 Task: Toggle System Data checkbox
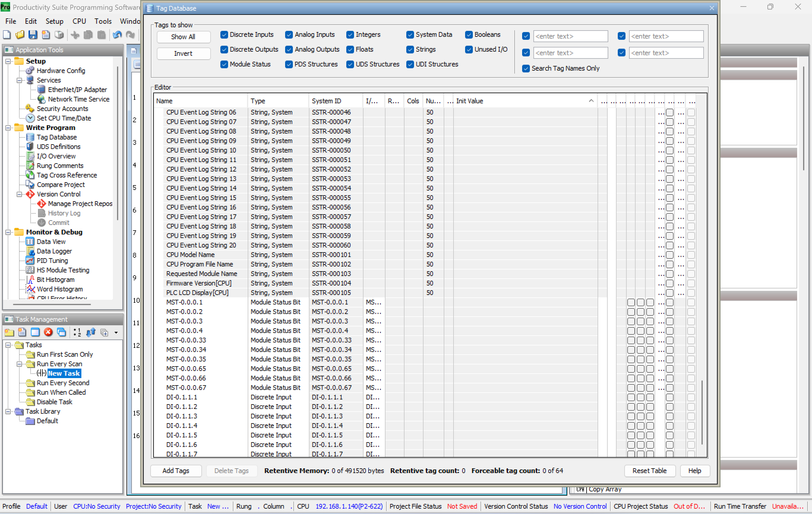410,34
